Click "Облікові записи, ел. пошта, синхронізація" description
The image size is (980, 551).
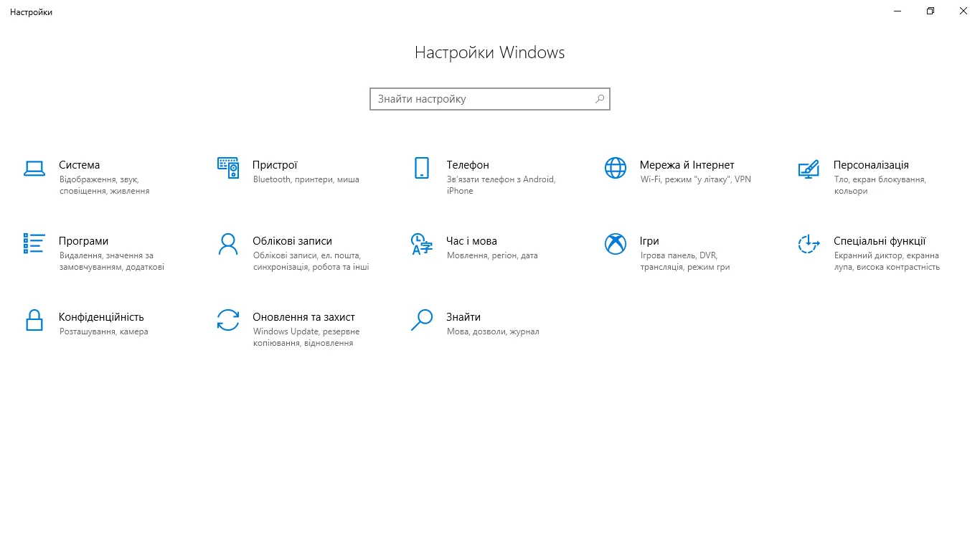pos(311,261)
